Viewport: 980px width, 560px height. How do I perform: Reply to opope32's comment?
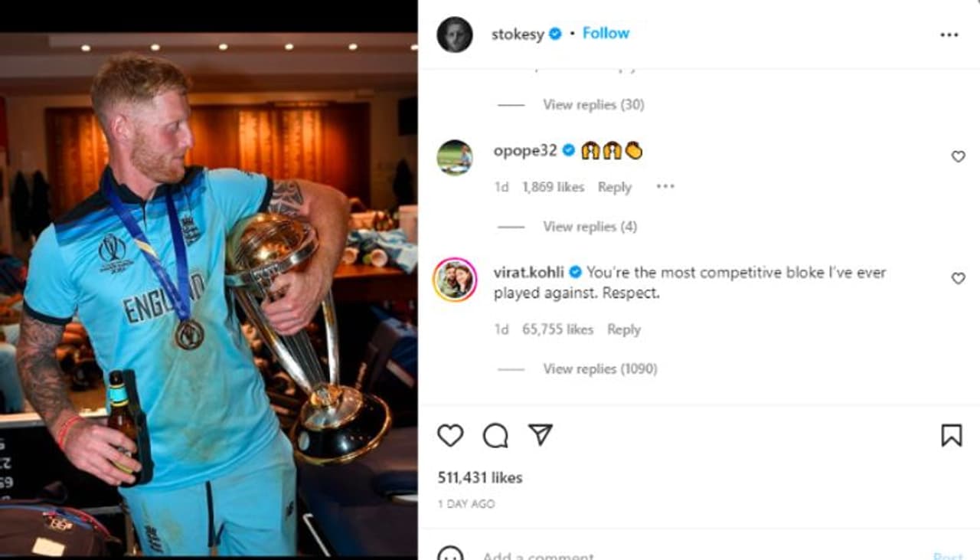point(615,187)
